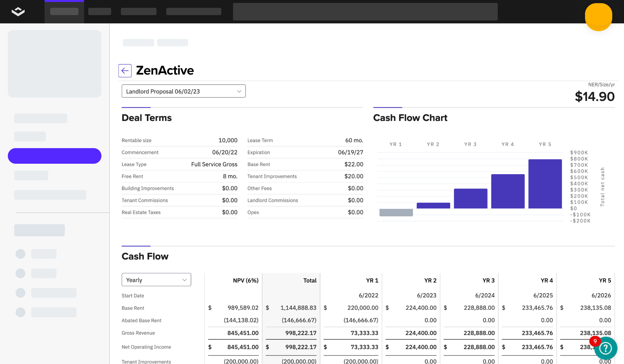Click the Net Operating Income row label
This screenshot has height=364, width=624.
click(146, 347)
